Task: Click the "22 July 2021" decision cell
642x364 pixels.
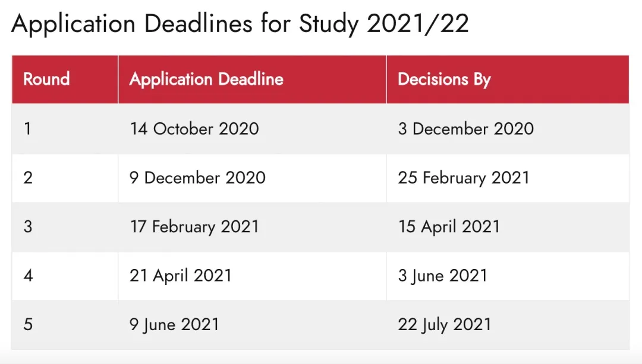Action: tap(445, 324)
